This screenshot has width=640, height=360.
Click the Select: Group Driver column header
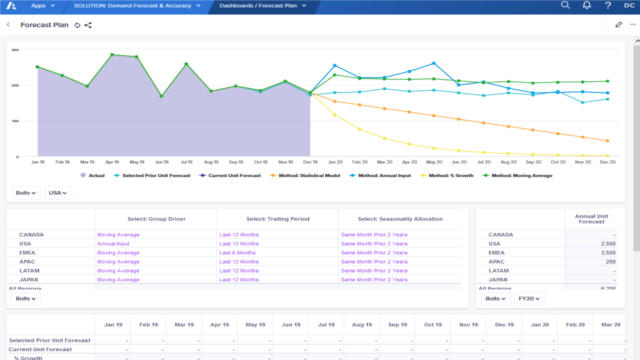coord(156,219)
